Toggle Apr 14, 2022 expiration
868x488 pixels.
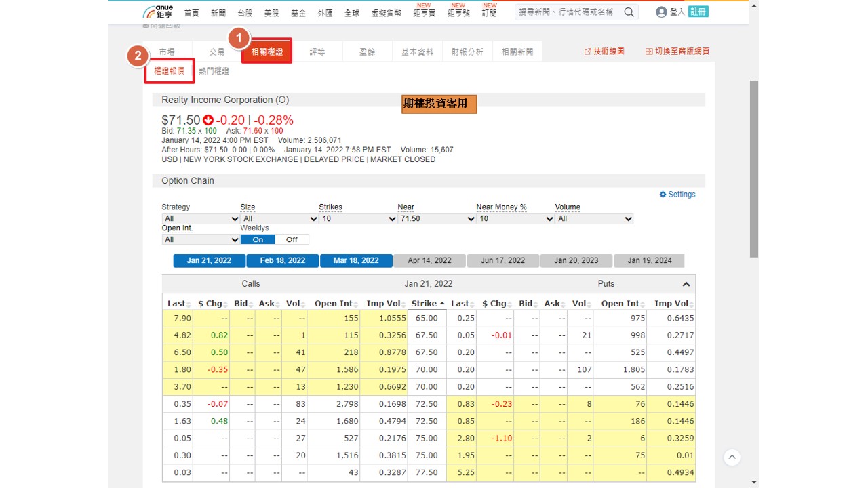(429, 261)
